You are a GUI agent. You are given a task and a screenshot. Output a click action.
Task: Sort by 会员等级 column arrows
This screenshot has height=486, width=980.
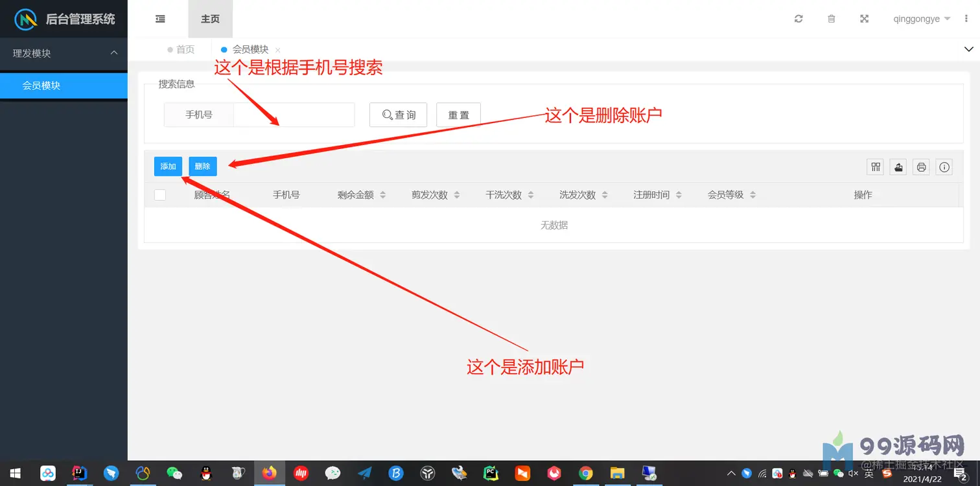point(752,195)
